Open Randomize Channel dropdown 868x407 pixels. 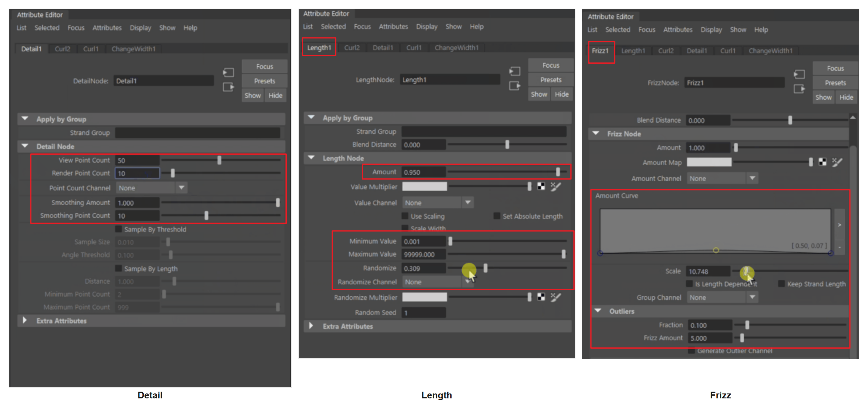click(438, 282)
